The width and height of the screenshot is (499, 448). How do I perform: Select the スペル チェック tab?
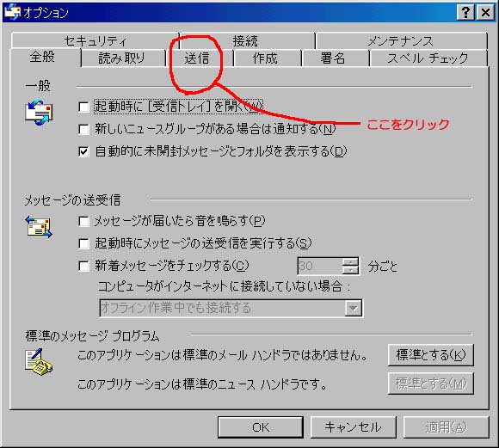pyautogui.click(x=428, y=58)
